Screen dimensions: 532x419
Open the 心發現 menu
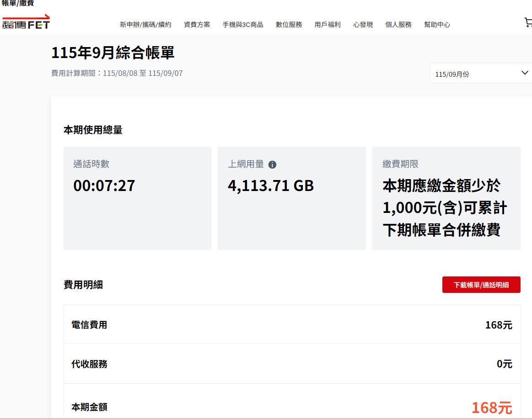click(363, 25)
